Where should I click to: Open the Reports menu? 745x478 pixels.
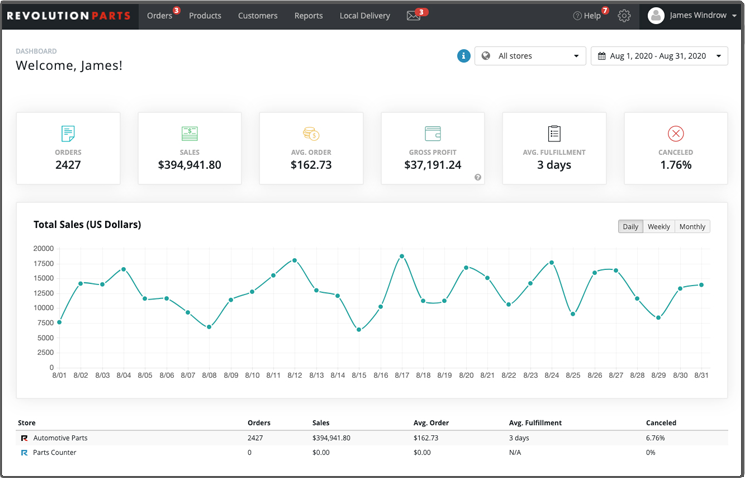point(308,16)
